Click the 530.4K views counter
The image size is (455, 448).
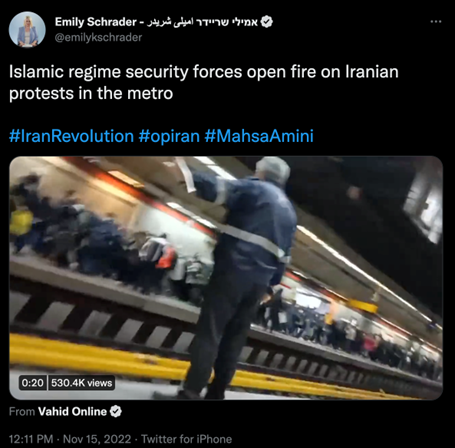(82, 383)
